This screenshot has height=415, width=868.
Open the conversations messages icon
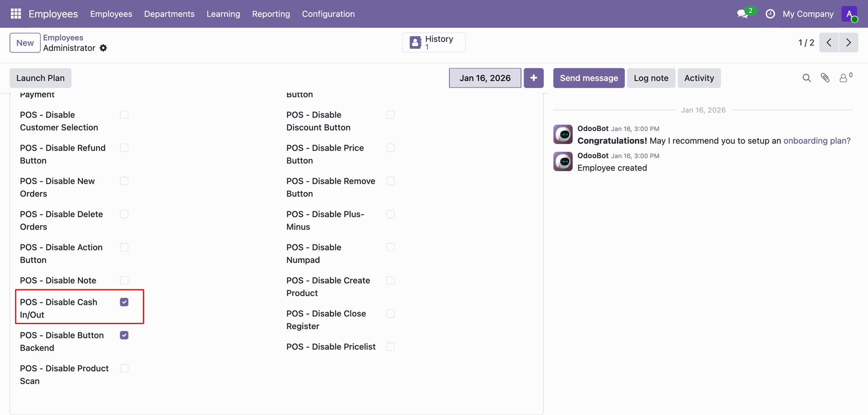coord(742,14)
